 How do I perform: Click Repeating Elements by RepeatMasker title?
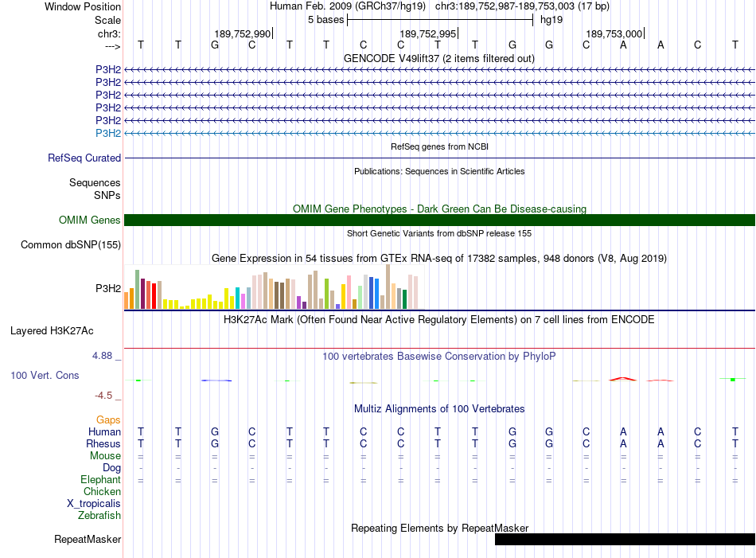coord(439,528)
